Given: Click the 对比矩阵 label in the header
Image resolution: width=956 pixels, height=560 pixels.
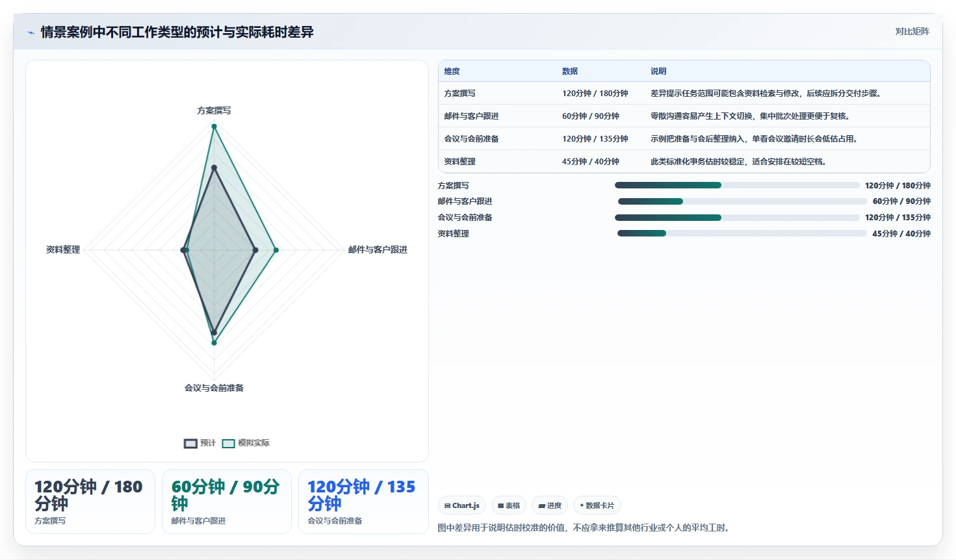Looking at the screenshot, I should point(912,31).
